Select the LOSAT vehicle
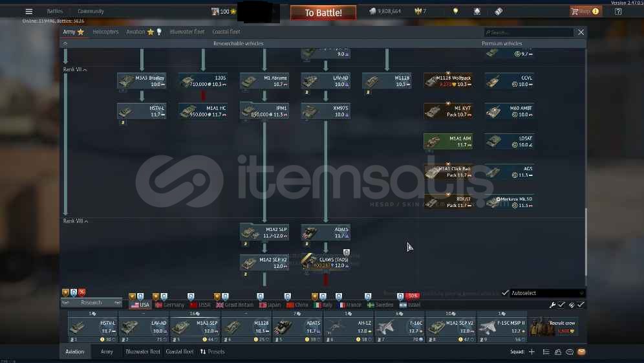Image resolution: width=644 pixels, height=363 pixels. pos(510,141)
